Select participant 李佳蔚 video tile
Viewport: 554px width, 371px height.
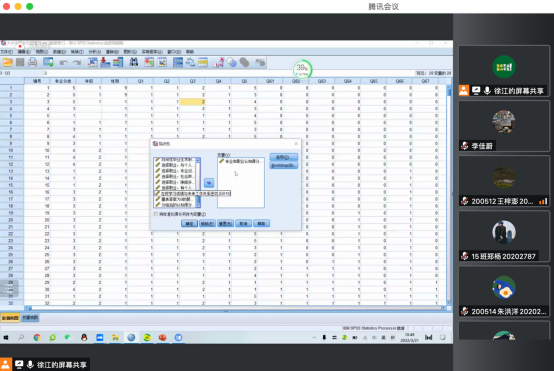coord(504,126)
